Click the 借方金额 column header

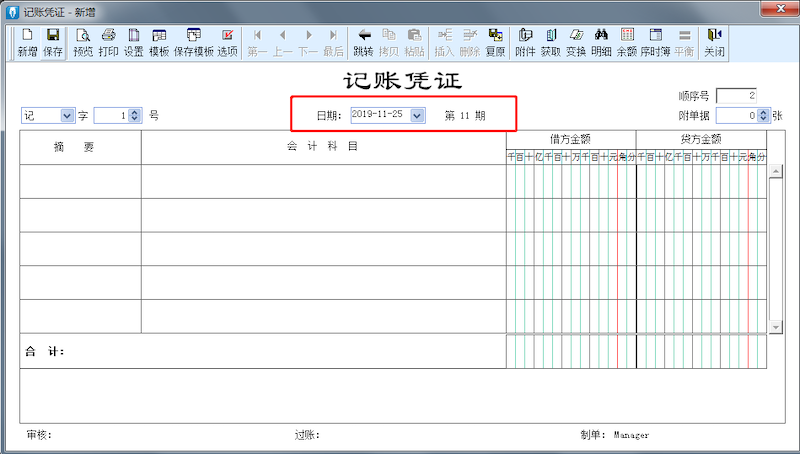(570, 139)
